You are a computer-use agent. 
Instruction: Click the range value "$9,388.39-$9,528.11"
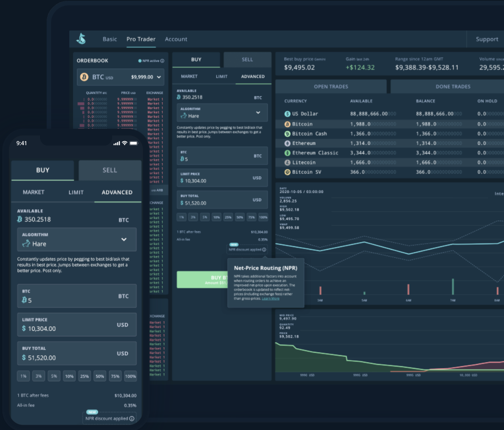[x=427, y=68]
